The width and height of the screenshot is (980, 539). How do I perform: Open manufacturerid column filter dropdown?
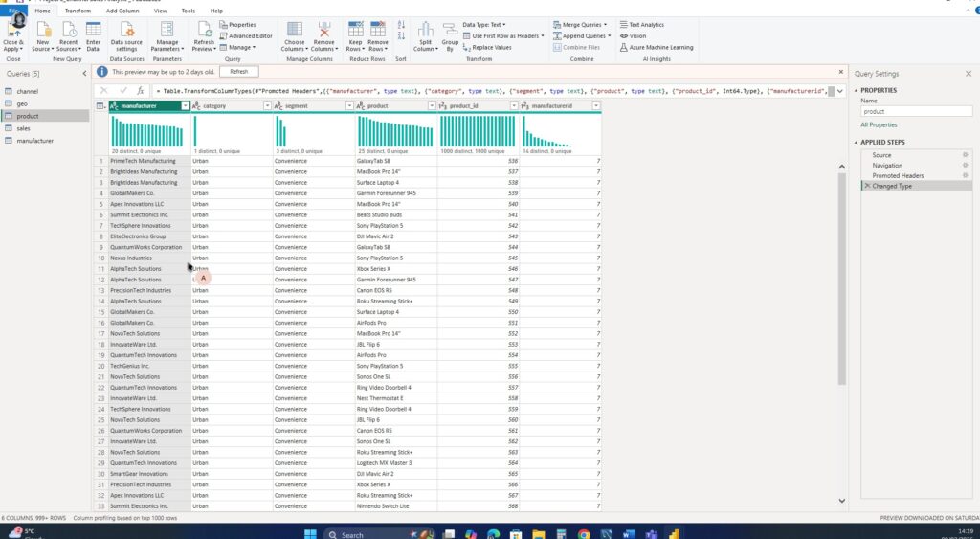click(596, 106)
